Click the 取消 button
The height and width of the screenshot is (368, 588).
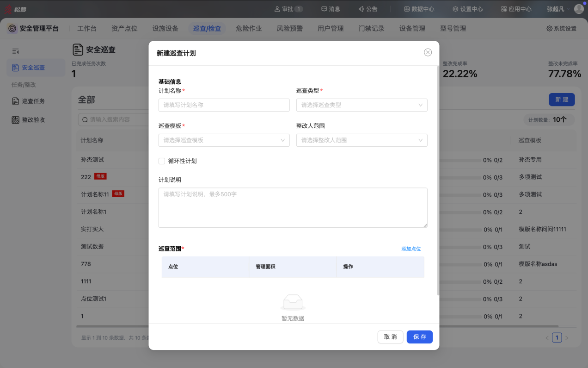(390, 337)
